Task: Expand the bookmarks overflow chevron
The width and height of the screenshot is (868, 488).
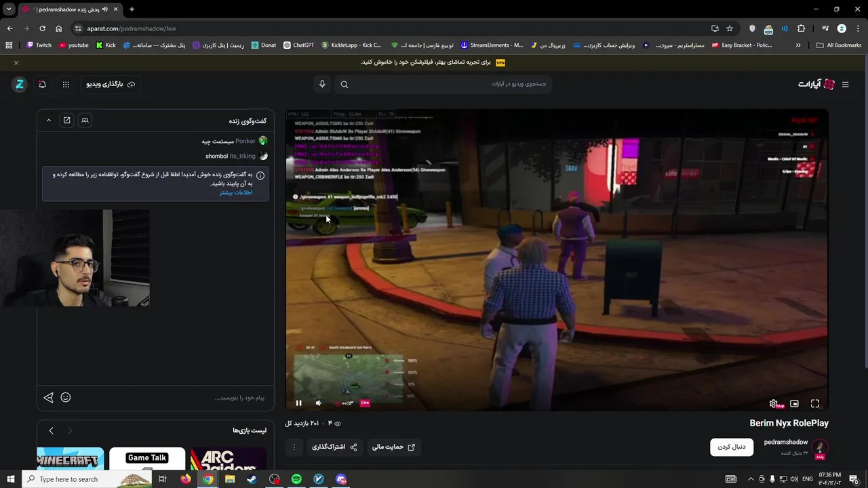Action: tap(798, 45)
